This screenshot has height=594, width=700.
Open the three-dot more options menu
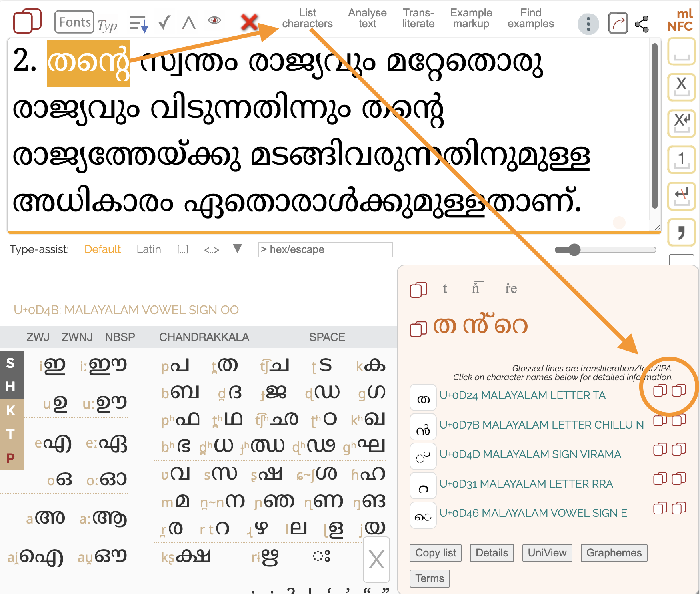coord(588,24)
